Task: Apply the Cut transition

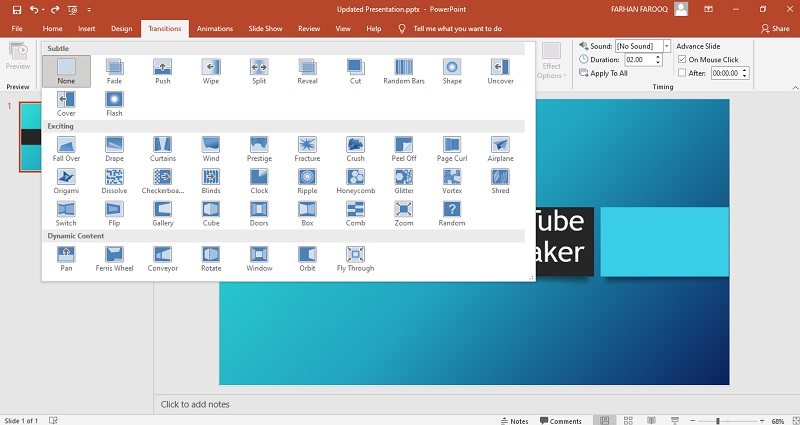Action: (355, 71)
